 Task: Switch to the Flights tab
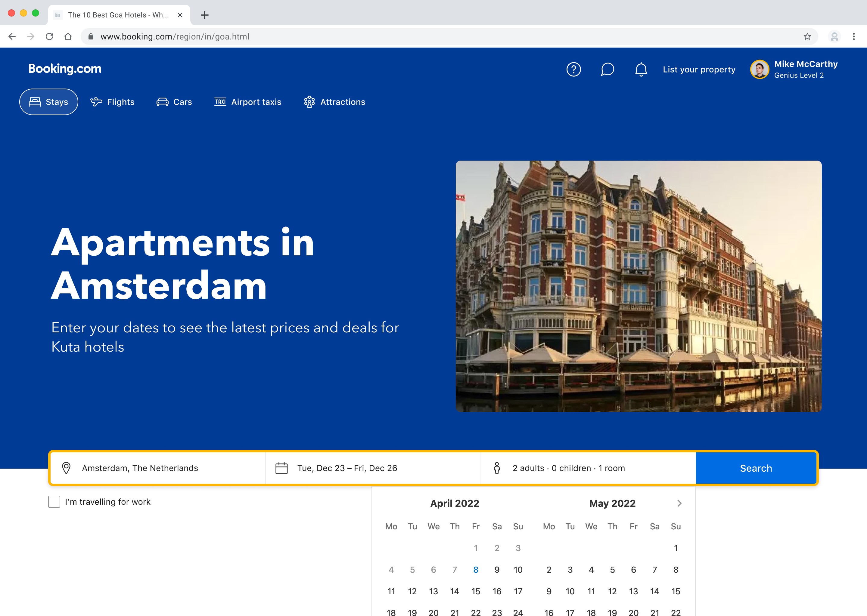pos(112,102)
